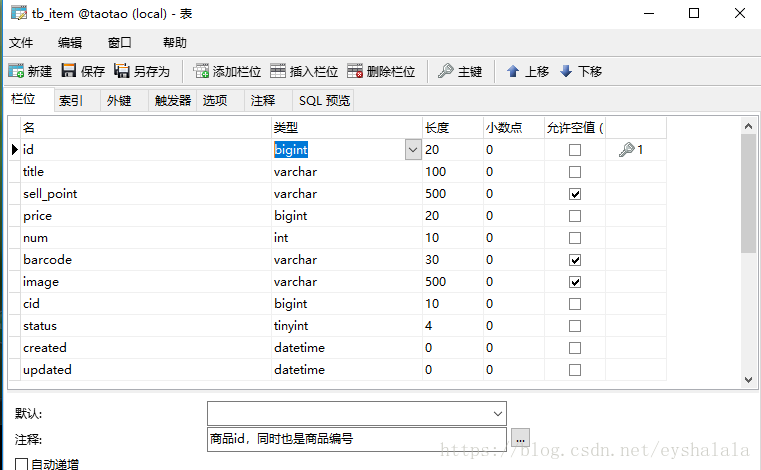This screenshot has width=761, height=470.
Task: Toggle allow null for updated row
Action: click(x=575, y=370)
